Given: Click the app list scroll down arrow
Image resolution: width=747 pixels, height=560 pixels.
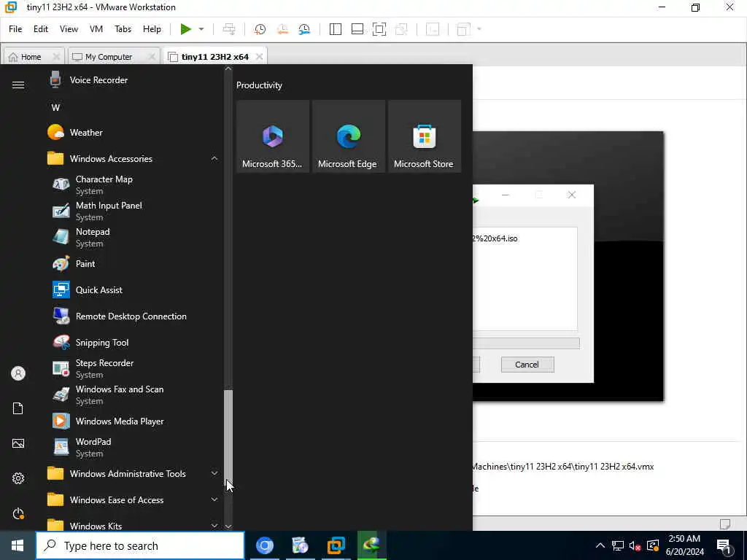Looking at the screenshot, I should (228, 526).
